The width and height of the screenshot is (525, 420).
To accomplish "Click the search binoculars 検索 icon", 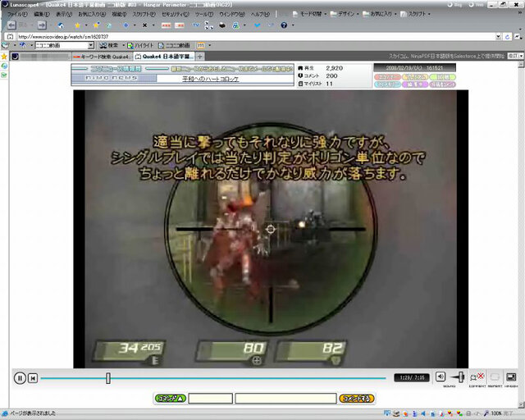I will coord(109,45).
